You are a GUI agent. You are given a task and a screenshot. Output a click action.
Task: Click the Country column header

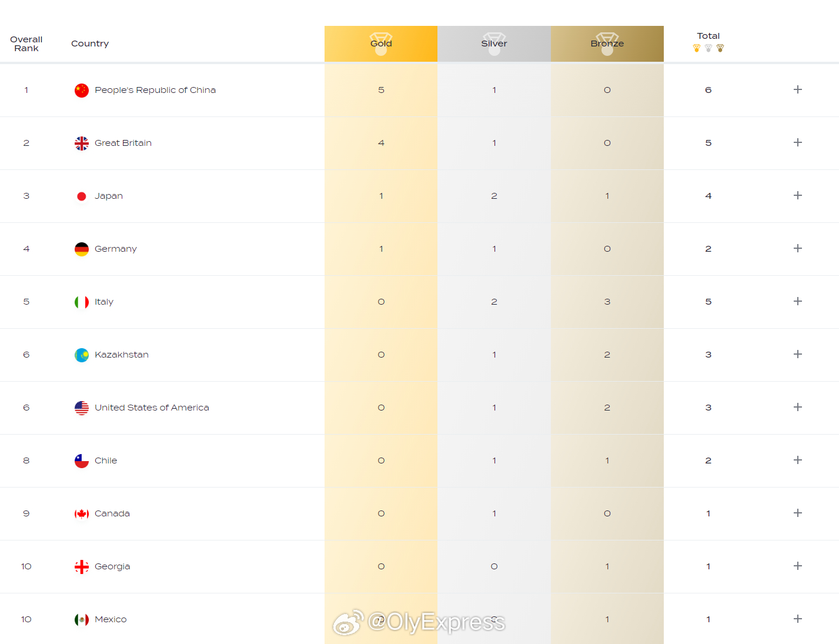coord(90,44)
